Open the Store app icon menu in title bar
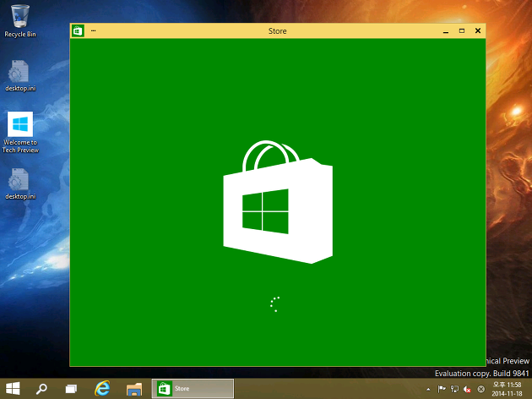This screenshot has width=532, height=399. pos(78,31)
